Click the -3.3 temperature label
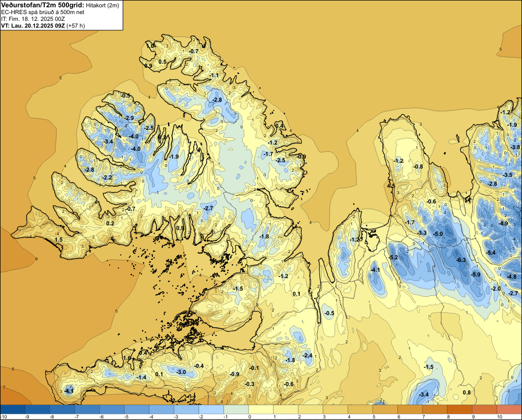 pyautogui.click(x=422, y=233)
